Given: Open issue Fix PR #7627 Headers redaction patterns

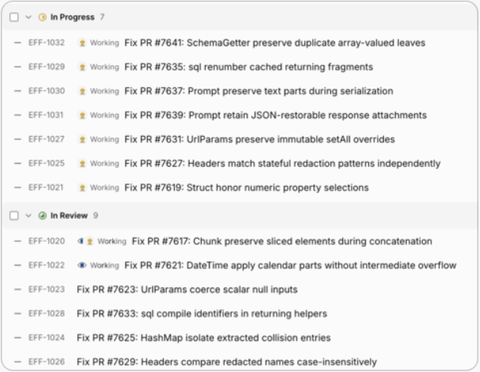Looking at the screenshot, I should click(x=282, y=164).
